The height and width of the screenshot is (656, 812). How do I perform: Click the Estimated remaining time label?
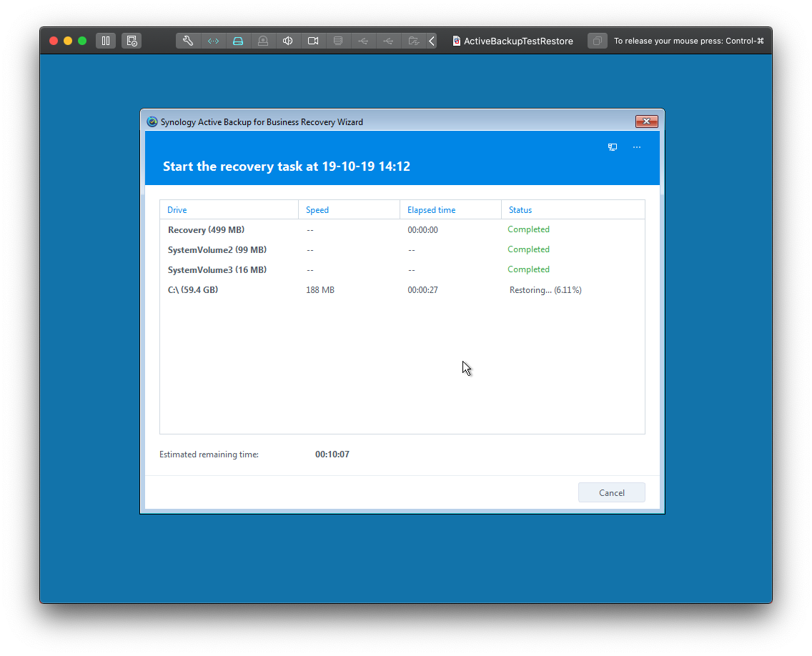pos(209,454)
